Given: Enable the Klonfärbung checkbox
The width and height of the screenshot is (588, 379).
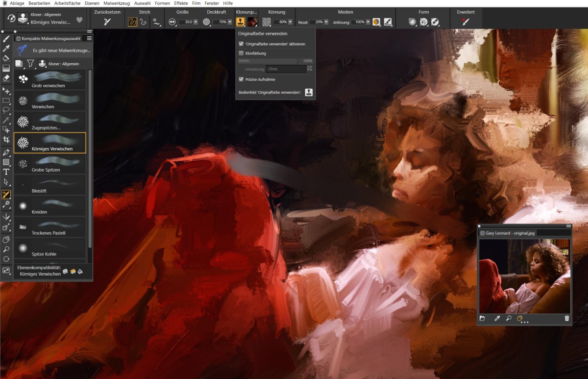Looking at the screenshot, I should point(241,53).
